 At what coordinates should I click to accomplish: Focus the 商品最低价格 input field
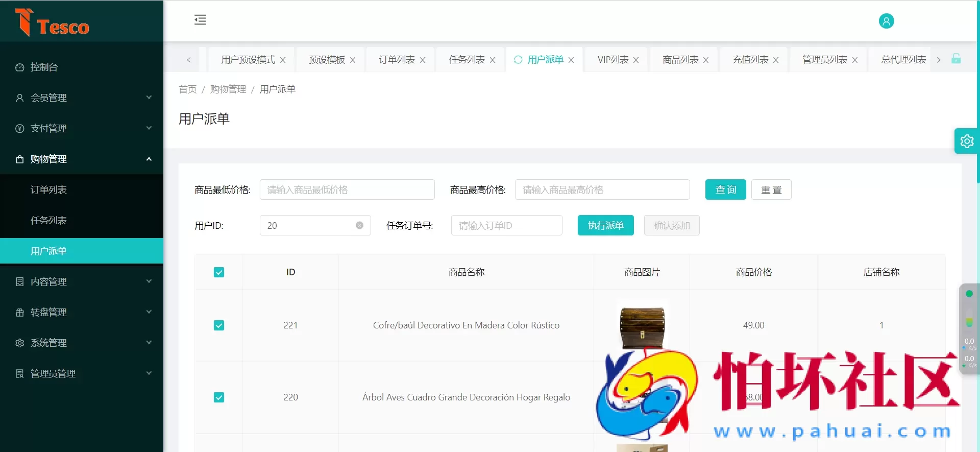point(347,189)
